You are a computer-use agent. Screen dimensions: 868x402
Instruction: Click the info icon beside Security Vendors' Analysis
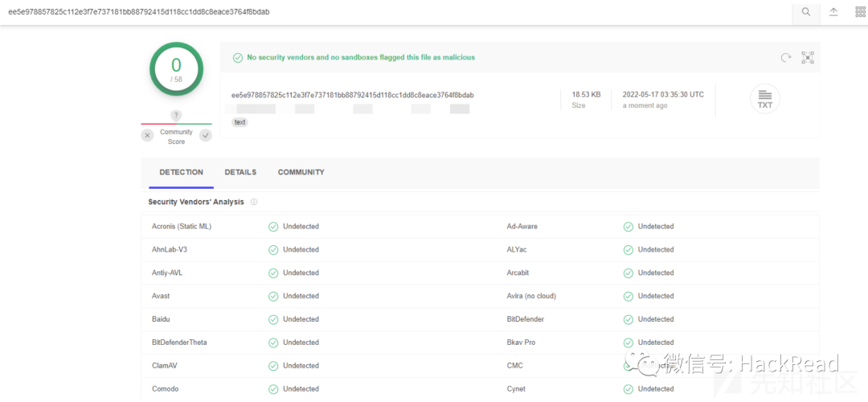tap(254, 202)
